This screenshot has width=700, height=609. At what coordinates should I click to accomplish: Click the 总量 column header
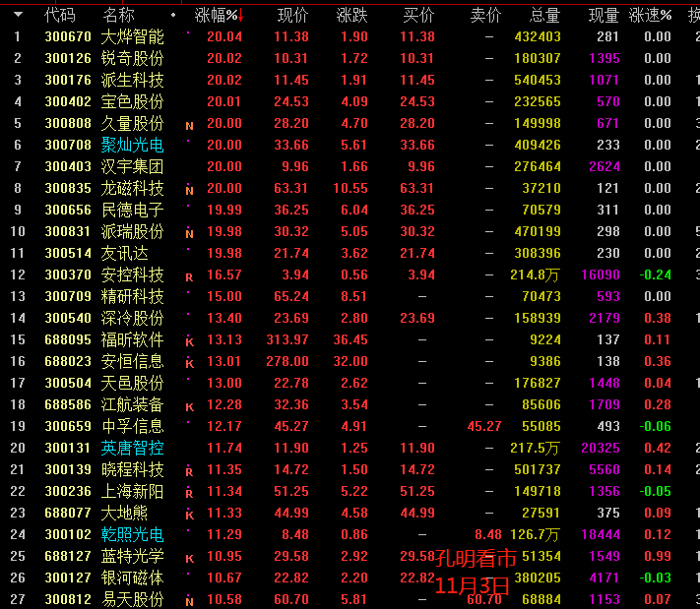pos(544,15)
